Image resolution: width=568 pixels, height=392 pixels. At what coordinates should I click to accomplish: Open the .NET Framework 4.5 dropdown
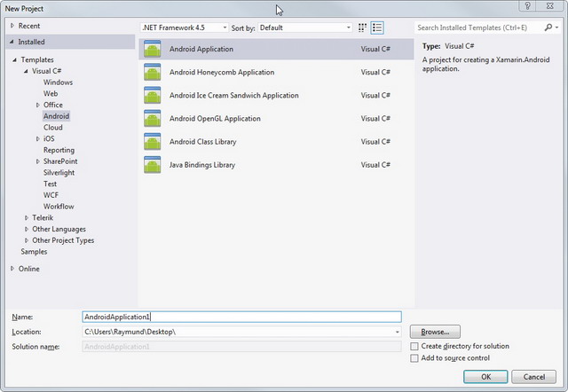[184, 27]
